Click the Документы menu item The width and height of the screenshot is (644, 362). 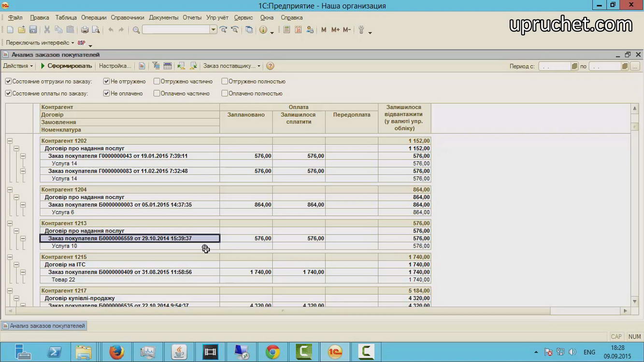[x=163, y=18]
